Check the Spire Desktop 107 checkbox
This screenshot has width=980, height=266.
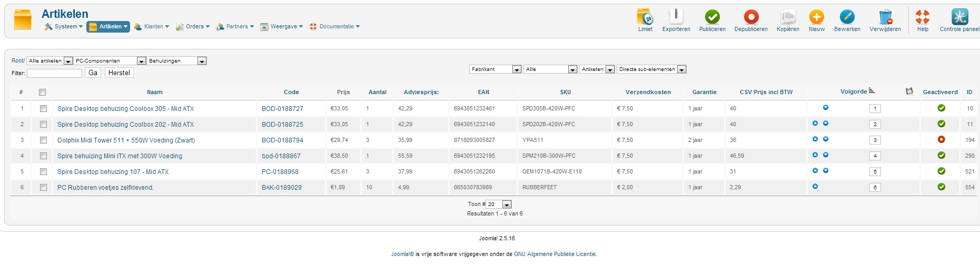point(43,172)
